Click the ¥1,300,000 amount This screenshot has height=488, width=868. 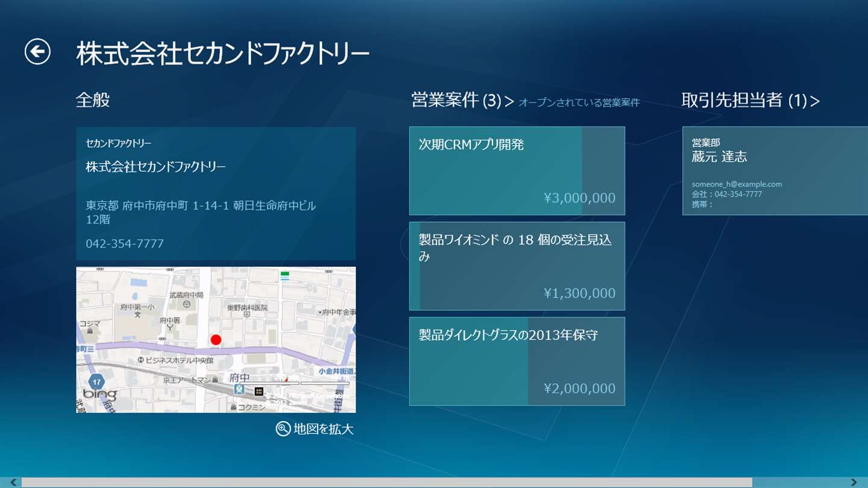[x=579, y=293]
